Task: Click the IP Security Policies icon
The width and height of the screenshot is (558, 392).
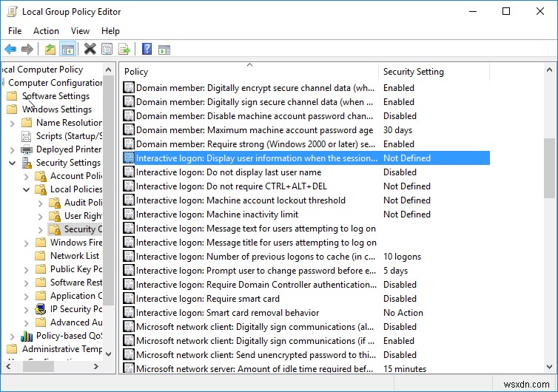Action: tap(40, 309)
